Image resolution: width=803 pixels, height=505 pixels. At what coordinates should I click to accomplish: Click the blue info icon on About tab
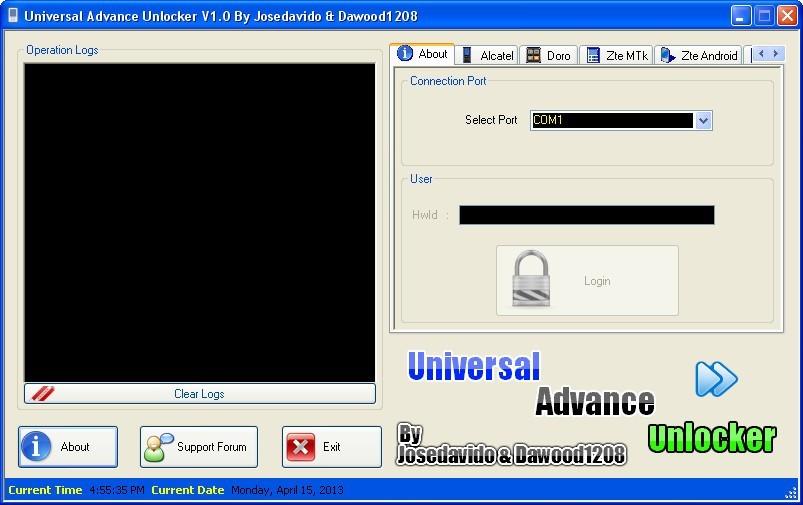[x=405, y=53]
